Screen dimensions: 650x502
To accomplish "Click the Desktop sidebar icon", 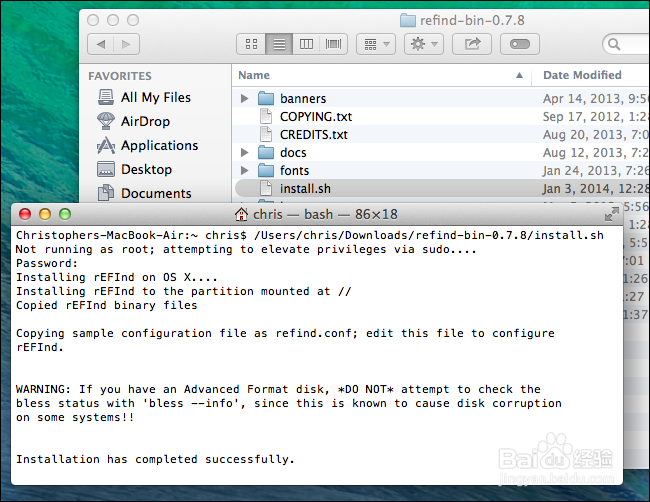I will pyautogui.click(x=106, y=169).
